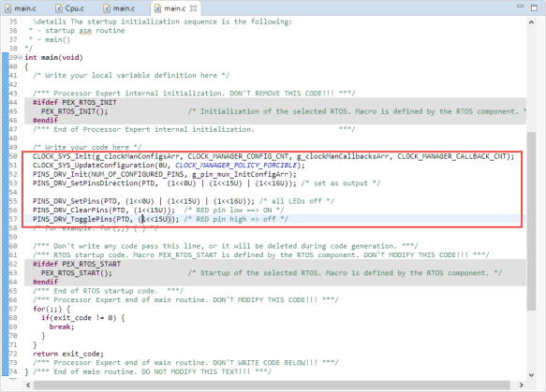Collapse the main function fold marker
Image resolution: width=546 pixels, height=392 pixels.
click(x=21, y=57)
